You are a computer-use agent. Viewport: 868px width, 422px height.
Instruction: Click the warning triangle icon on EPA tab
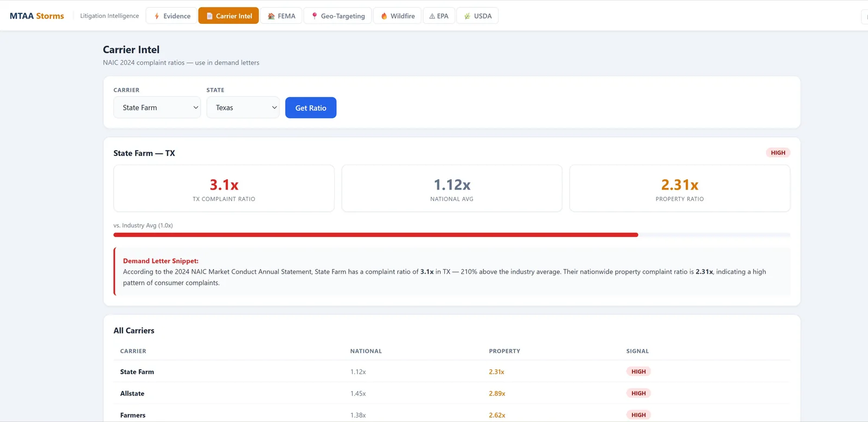(x=432, y=16)
